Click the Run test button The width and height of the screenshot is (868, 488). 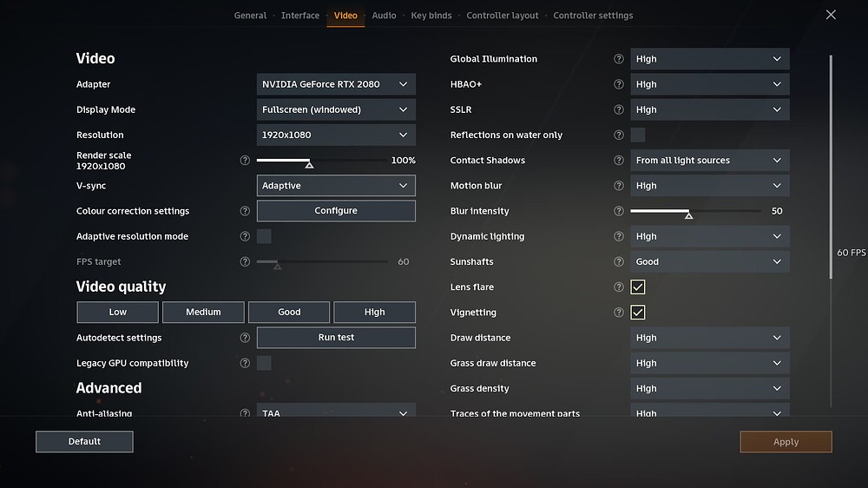pyautogui.click(x=336, y=338)
